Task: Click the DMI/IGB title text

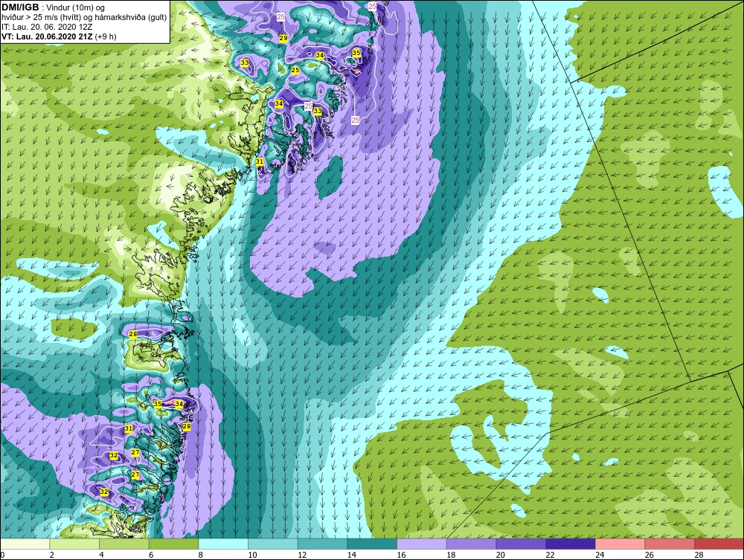Action: tap(20, 7)
